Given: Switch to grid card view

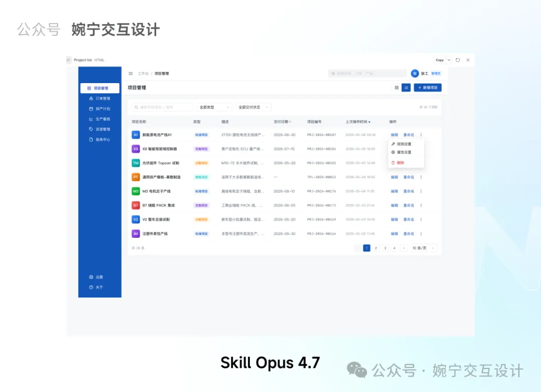Looking at the screenshot, I should (x=396, y=88).
